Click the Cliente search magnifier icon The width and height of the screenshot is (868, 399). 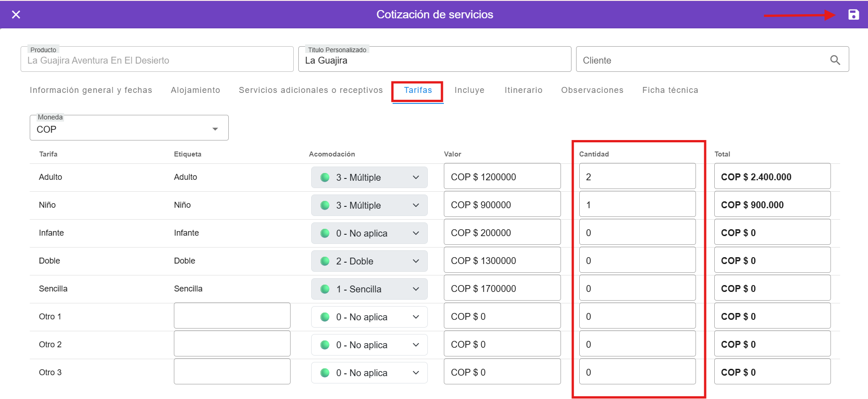[835, 60]
